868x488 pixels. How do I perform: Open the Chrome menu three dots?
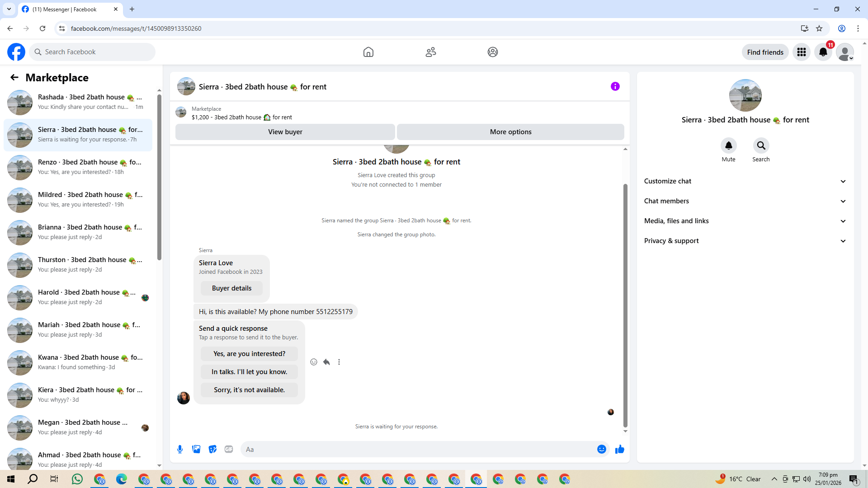[x=858, y=28]
